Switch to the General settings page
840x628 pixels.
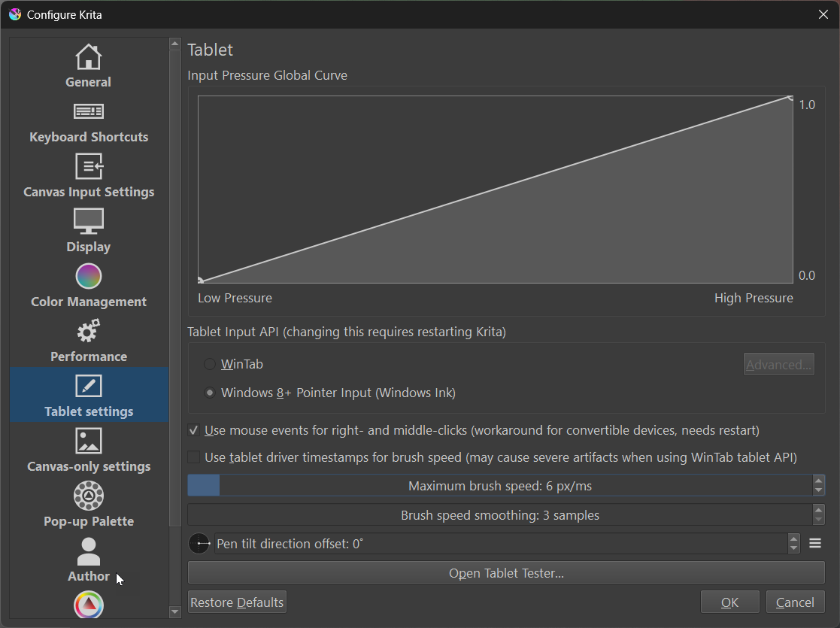point(89,65)
